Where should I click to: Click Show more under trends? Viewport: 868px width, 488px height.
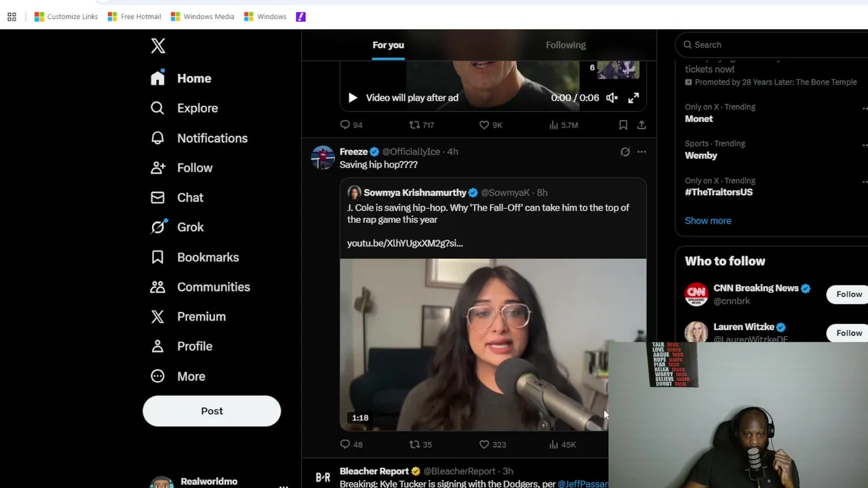708,221
